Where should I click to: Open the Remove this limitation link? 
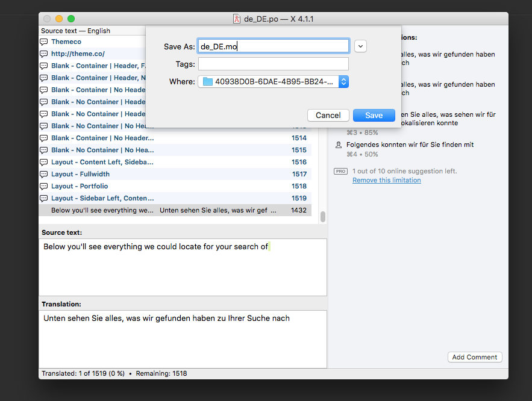pyautogui.click(x=386, y=181)
